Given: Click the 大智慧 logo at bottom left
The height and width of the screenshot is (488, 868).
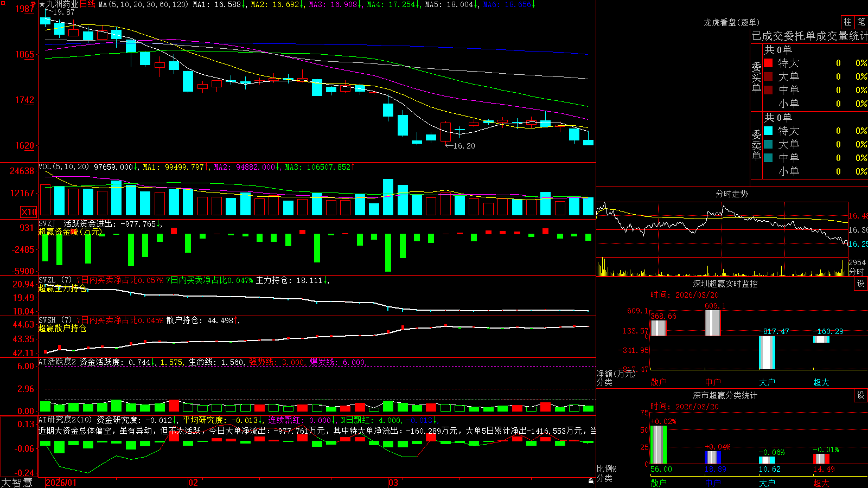Looking at the screenshot, I should tap(17, 483).
